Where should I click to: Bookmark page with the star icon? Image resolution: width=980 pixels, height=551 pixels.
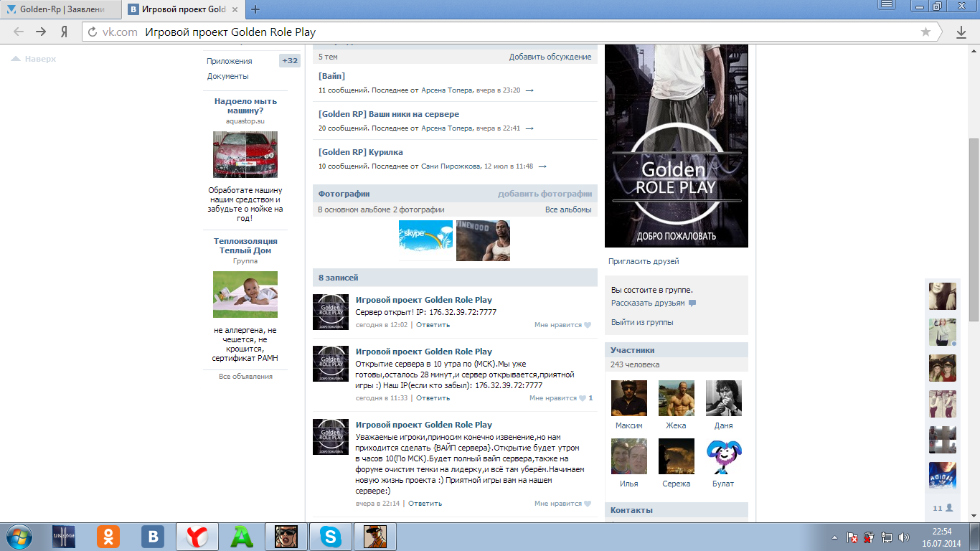coord(925,32)
